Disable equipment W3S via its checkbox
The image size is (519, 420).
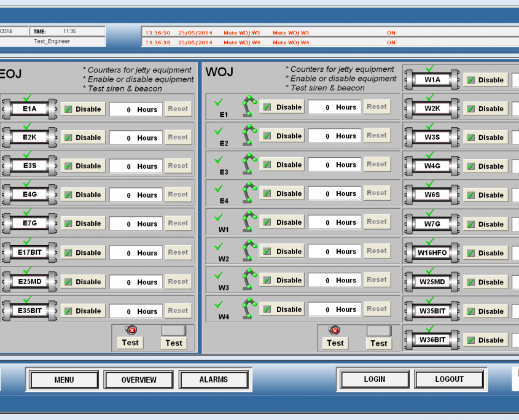pos(470,138)
